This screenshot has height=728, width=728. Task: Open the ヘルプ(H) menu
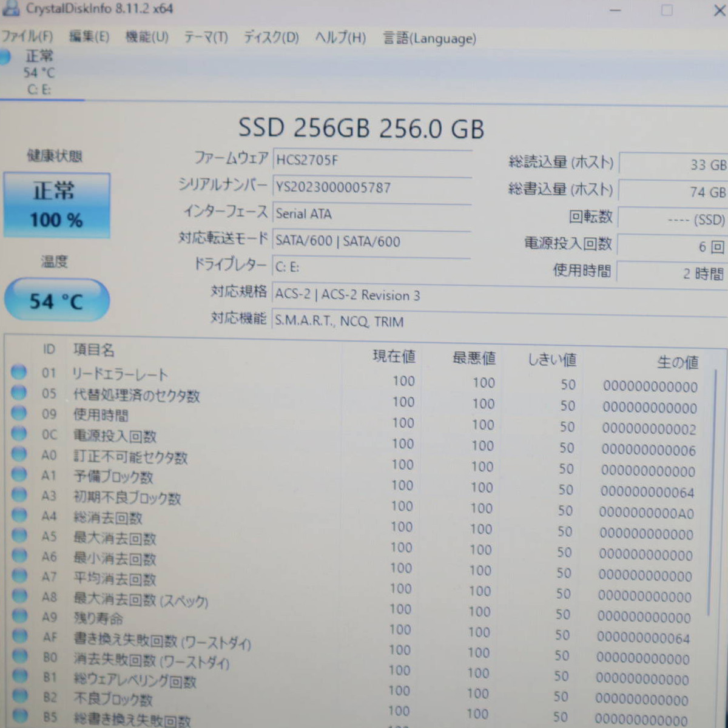(x=340, y=38)
